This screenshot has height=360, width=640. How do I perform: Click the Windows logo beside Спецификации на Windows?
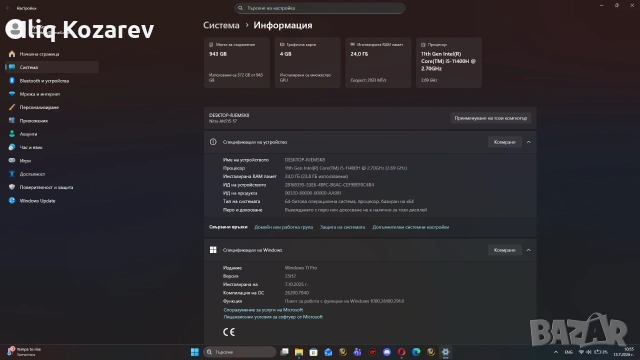[213, 250]
